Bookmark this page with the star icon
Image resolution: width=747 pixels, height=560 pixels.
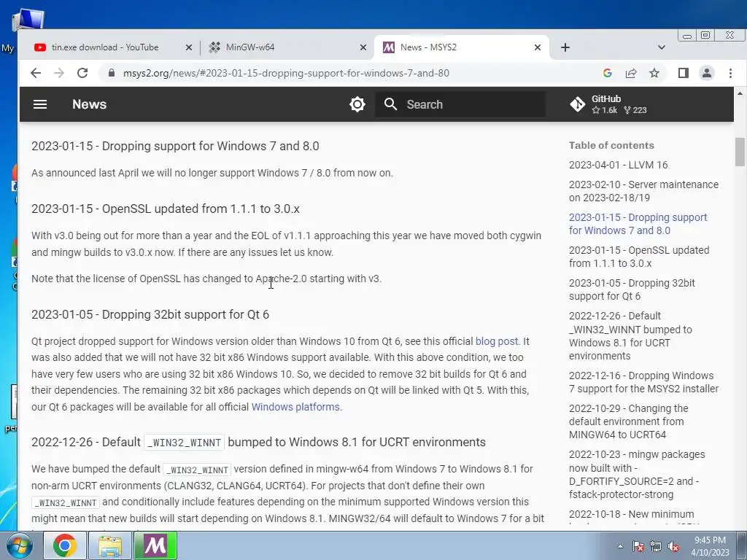pyautogui.click(x=654, y=73)
